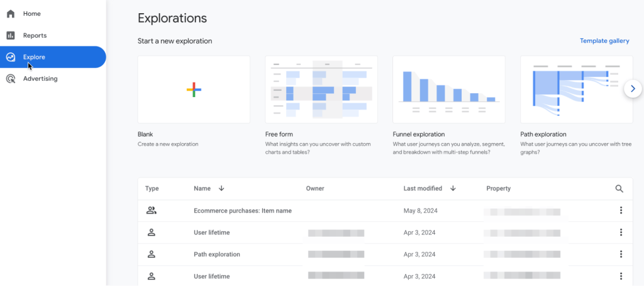
Task: Create a Blank exploration with plus thumbnail
Action: pos(194,89)
